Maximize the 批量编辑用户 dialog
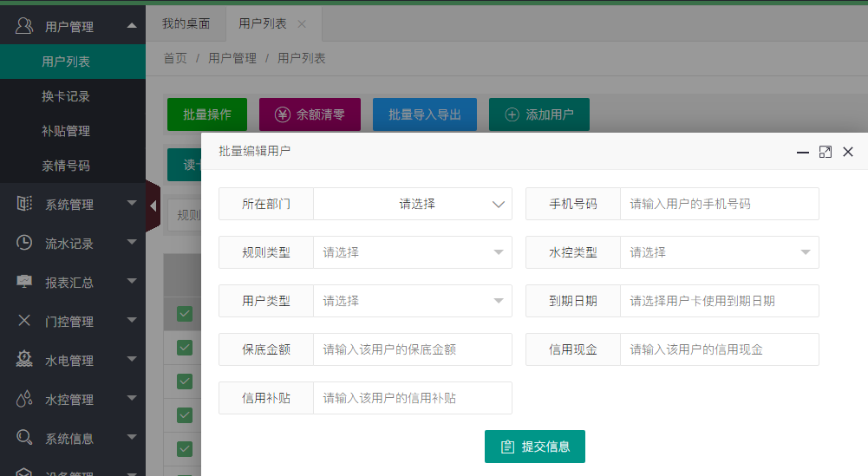This screenshot has height=476, width=868. point(826,152)
